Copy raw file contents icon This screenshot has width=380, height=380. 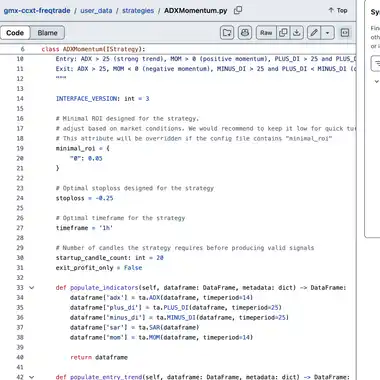(x=283, y=33)
